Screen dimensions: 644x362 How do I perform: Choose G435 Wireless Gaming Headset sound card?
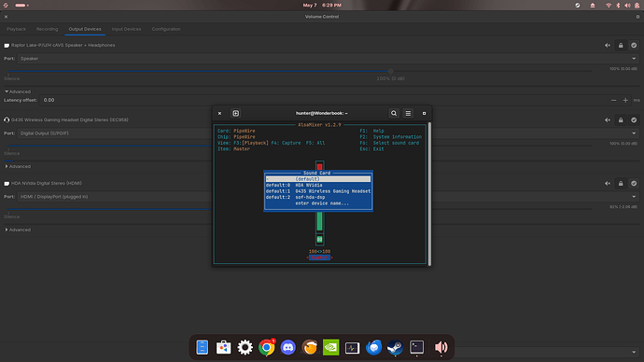318,191
